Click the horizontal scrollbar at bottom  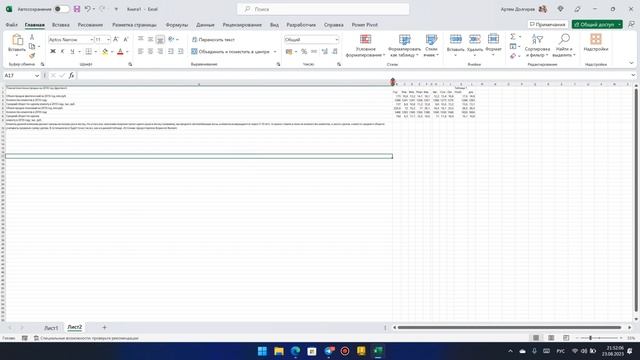(x=509, y=327)
